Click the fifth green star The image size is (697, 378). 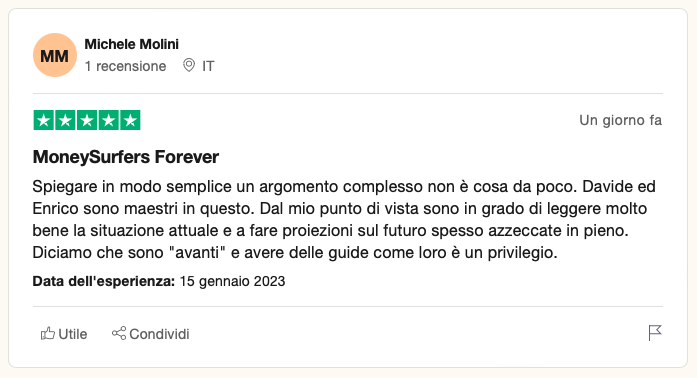(x=130, y=120)
